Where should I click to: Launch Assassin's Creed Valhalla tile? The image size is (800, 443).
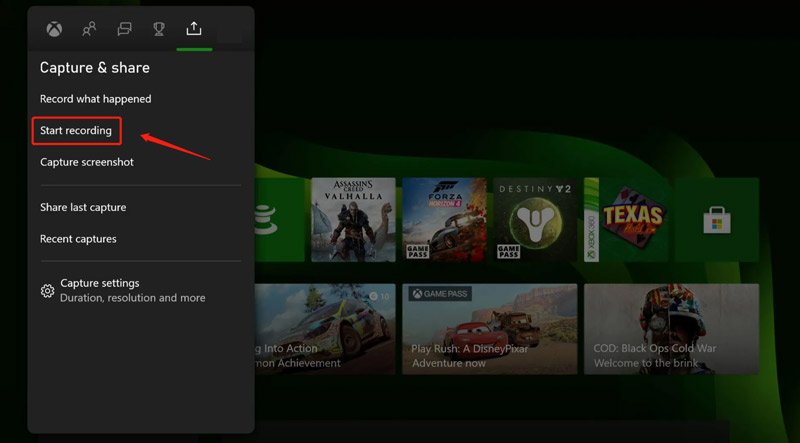pyautogui.click(x=353, y=219)
